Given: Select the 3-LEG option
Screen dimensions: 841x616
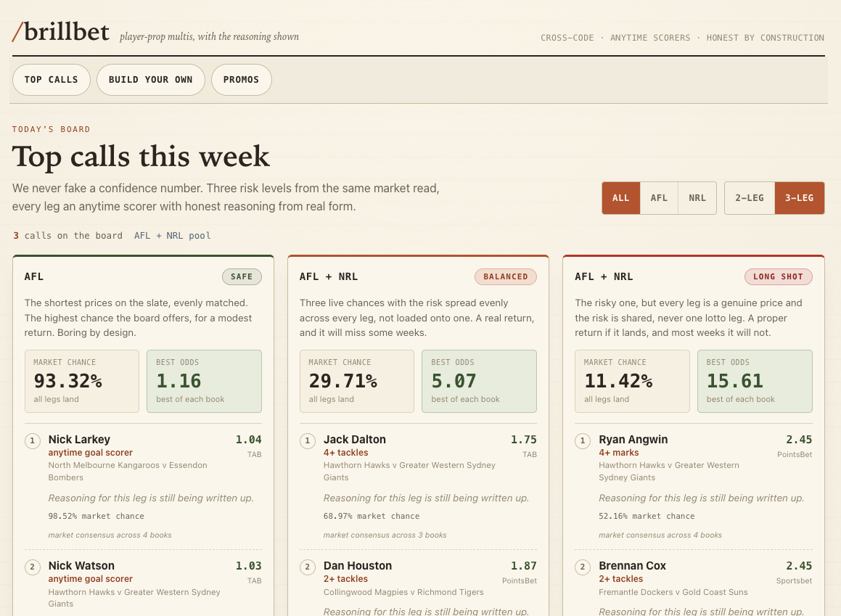Looking at the screenshot, I should coord(799,198).
